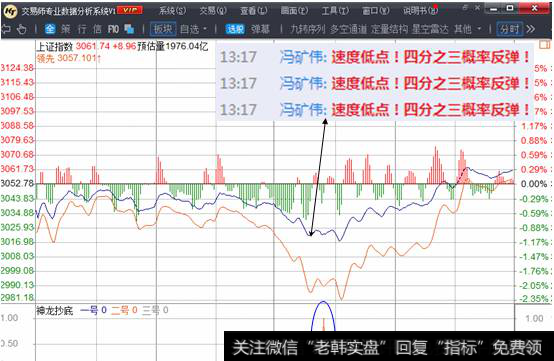Click the 神龙抄底 indicator name
This screenshot has width=554, height=361.
55,310
